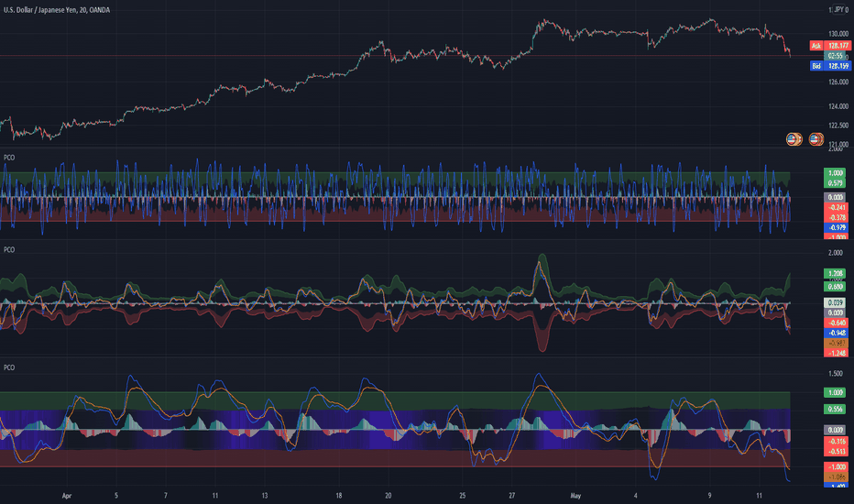854x504 pixels.
Task: Click the 126.000 price scale label
Action: pyautogui.click(x=838, y=82)
